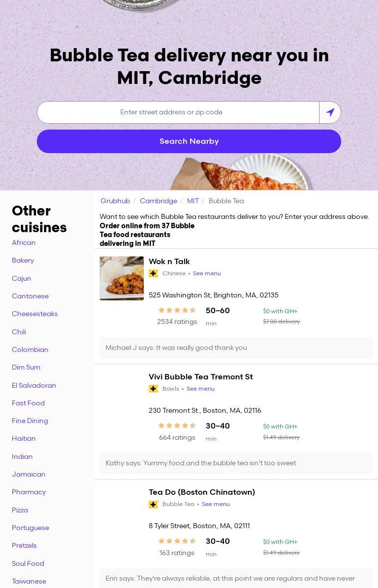Click the Tea Do star rating
378x588 pixels.
177,541
